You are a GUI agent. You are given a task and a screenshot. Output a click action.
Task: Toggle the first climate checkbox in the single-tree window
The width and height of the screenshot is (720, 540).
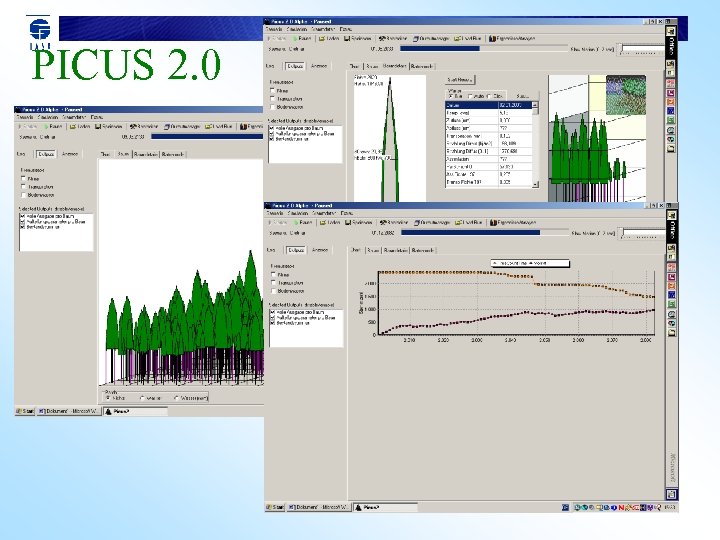(272, 91)
